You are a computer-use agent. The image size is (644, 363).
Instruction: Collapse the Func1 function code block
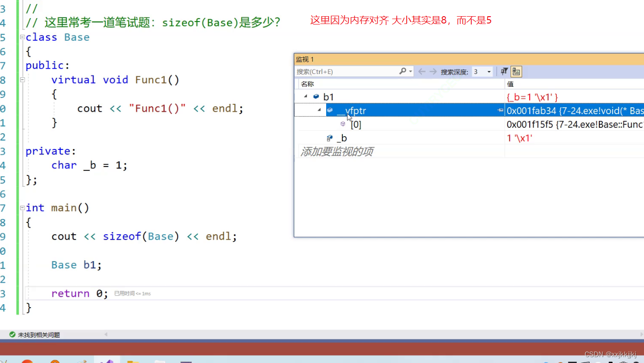tap(22, 79)
